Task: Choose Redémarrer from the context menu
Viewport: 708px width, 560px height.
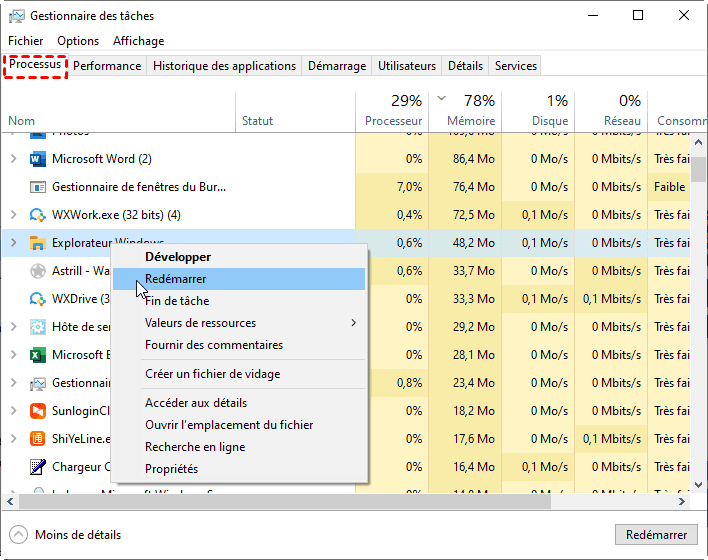Action: (176, 279)
